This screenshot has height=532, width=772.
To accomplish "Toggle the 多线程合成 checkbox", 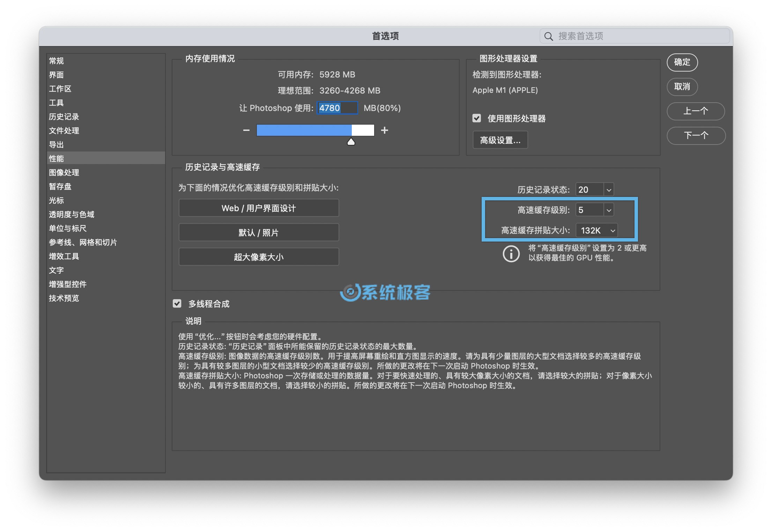I will click(177, 304).
